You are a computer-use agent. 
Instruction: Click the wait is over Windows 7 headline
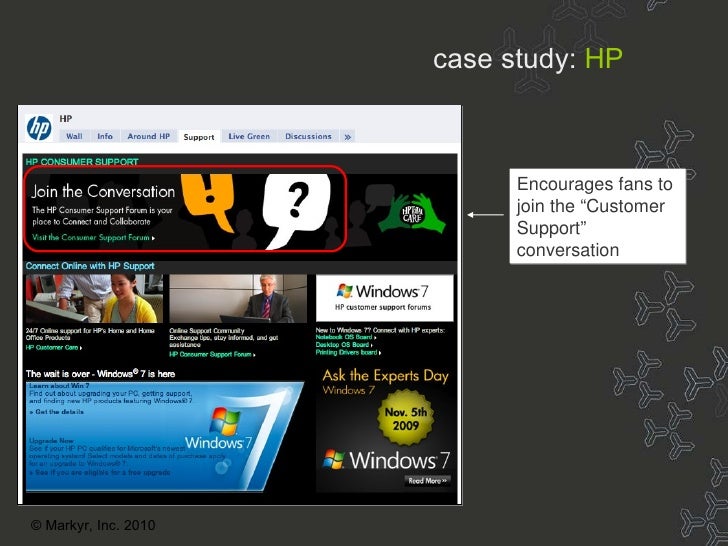point(101,374)
